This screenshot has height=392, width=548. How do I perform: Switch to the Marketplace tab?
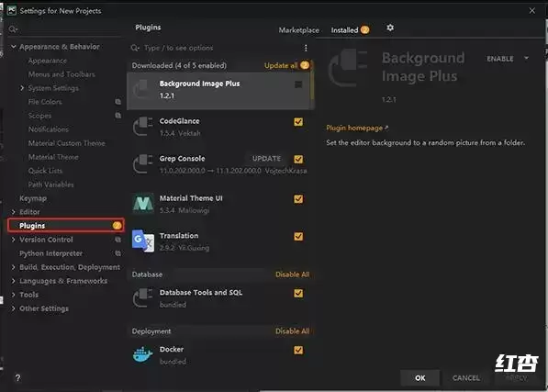[x=298, y=30]
